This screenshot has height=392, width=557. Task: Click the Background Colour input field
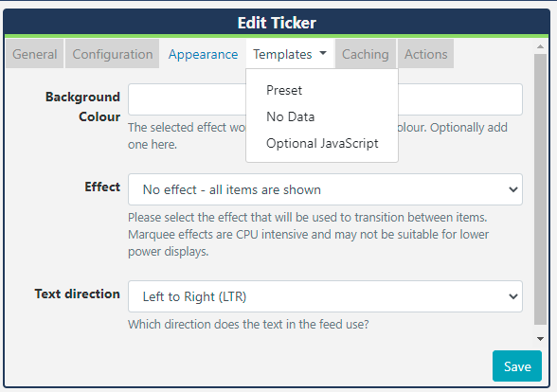click(x=325, y=99)
